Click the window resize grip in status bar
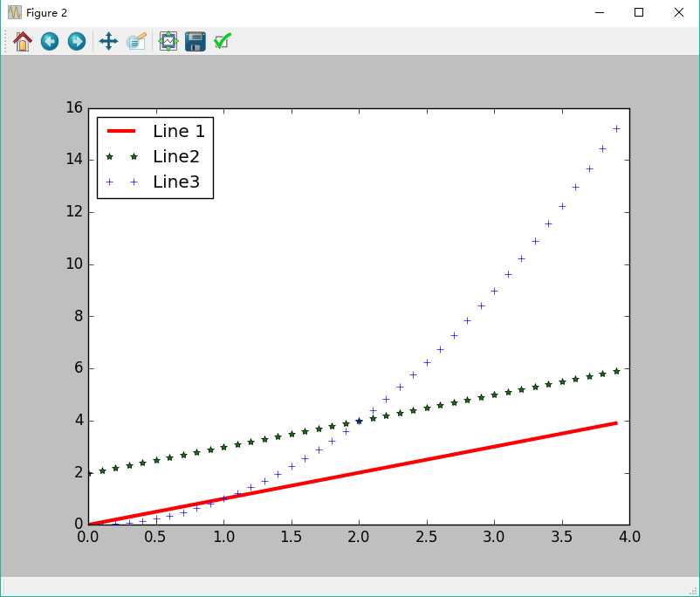700x597 pixels. 693,590
